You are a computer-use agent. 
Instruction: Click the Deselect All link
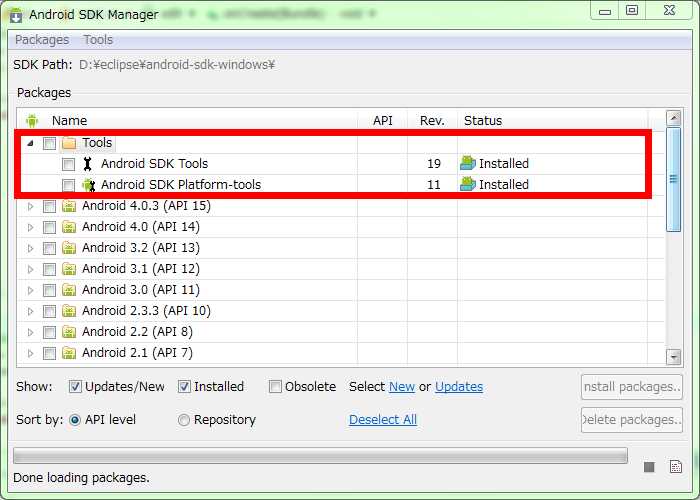383,420
